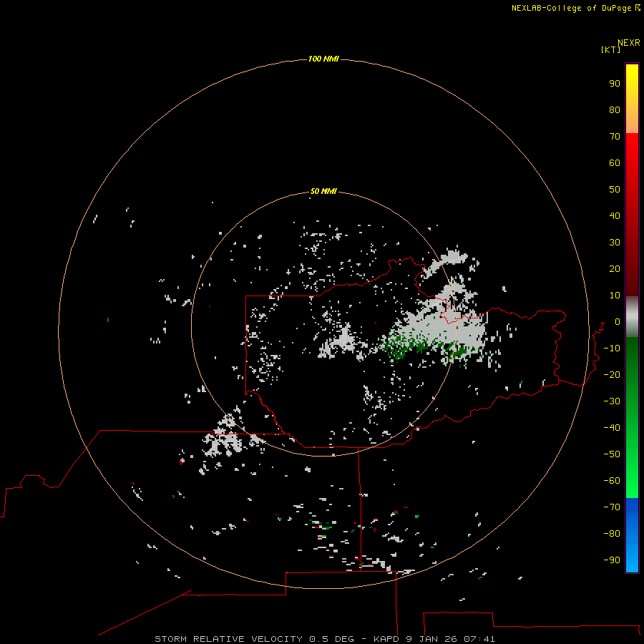Click the -30 knot scale label
Viewport: 644px width, 644px height.
click(x=612, y=401)
